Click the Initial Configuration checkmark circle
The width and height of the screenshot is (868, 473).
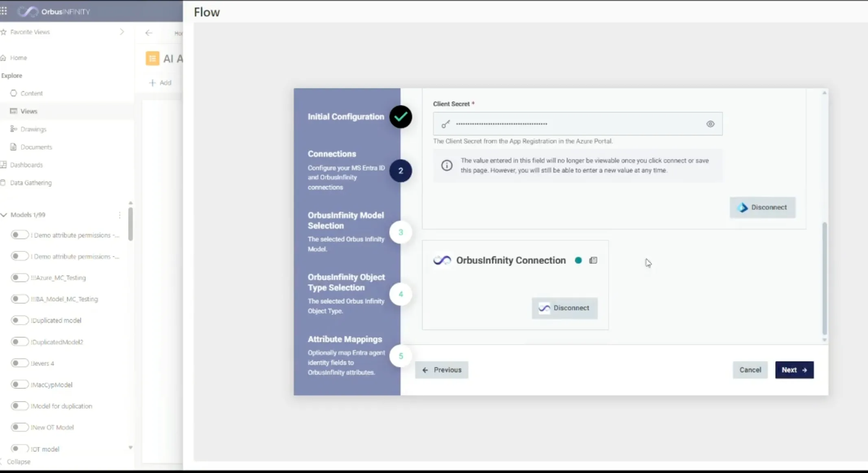(401, 117)
